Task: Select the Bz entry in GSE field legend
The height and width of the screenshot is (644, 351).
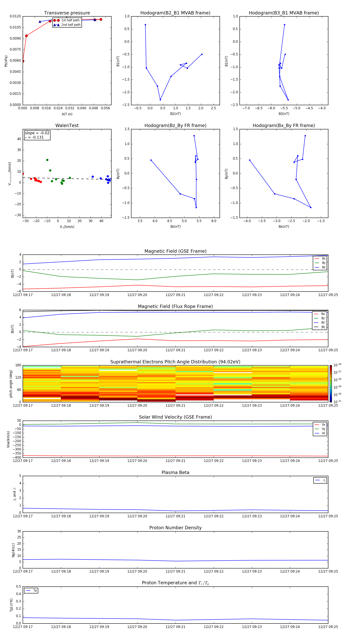Action: click(320, 267)
